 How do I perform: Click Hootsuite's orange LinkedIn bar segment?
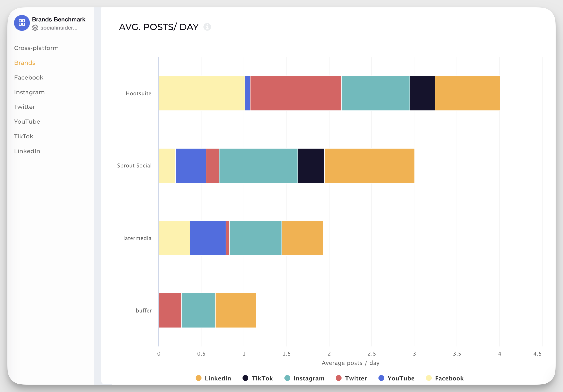tap(468, 93)
